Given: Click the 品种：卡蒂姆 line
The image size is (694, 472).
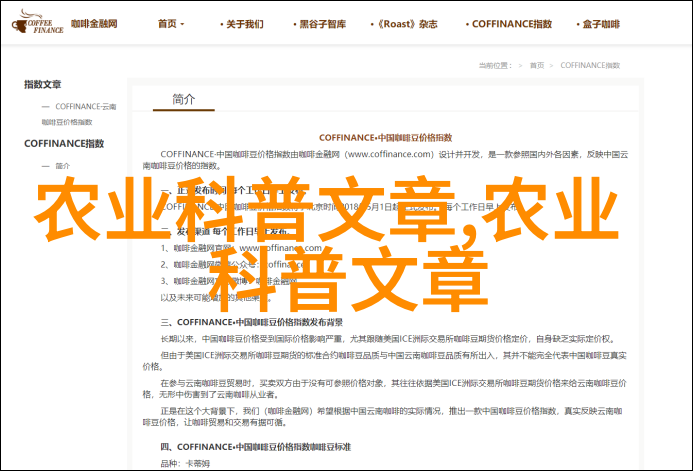Looking at the screenshot, I should 185,464.
